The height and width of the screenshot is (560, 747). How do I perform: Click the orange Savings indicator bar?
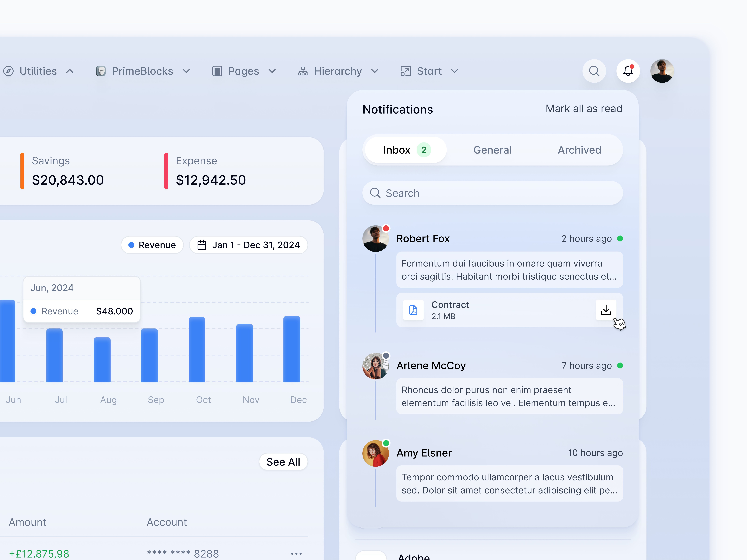point(22,171)
